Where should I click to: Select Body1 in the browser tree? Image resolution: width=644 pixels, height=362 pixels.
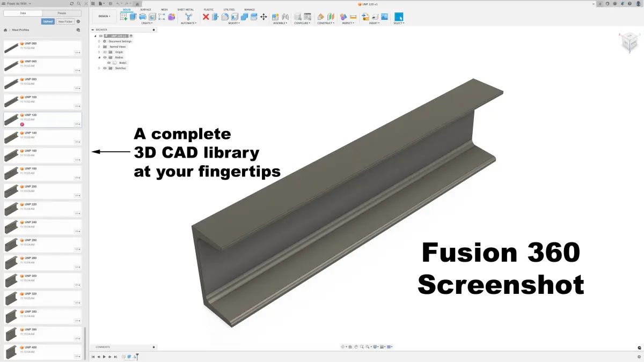pos(123,63)
